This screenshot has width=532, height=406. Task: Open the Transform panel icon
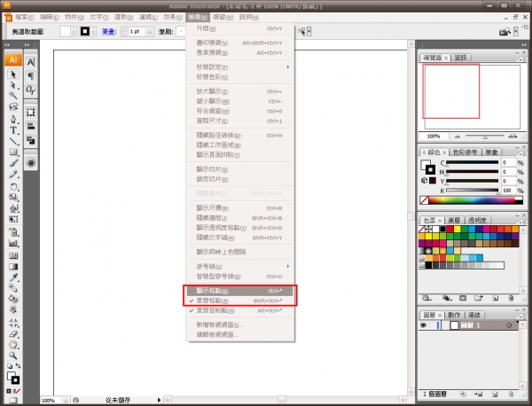click(31, 113)
